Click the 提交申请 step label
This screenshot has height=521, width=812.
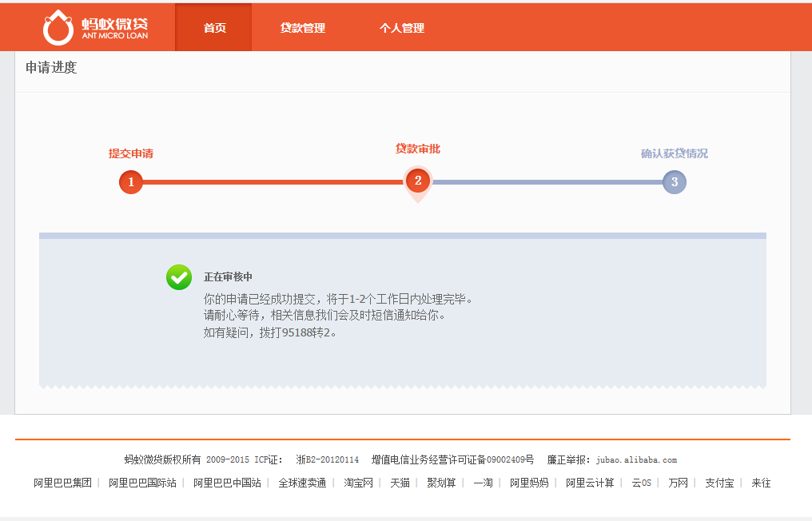(x=131, y=153)
